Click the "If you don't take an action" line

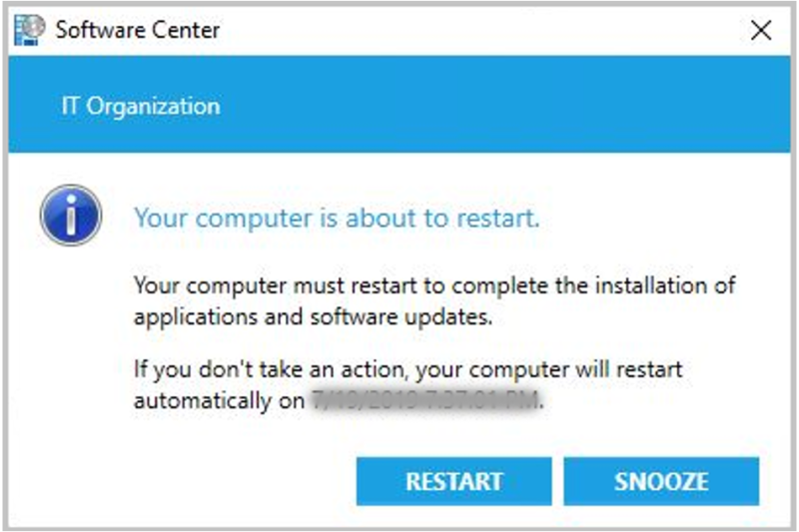[408, 369]
